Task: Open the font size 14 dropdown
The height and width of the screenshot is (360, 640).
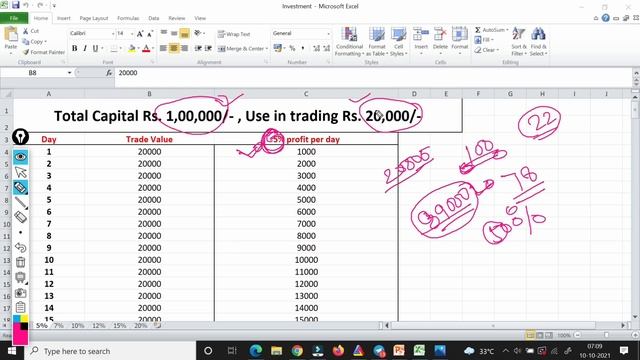Action: pyautogui.click(x=132, y=33)
